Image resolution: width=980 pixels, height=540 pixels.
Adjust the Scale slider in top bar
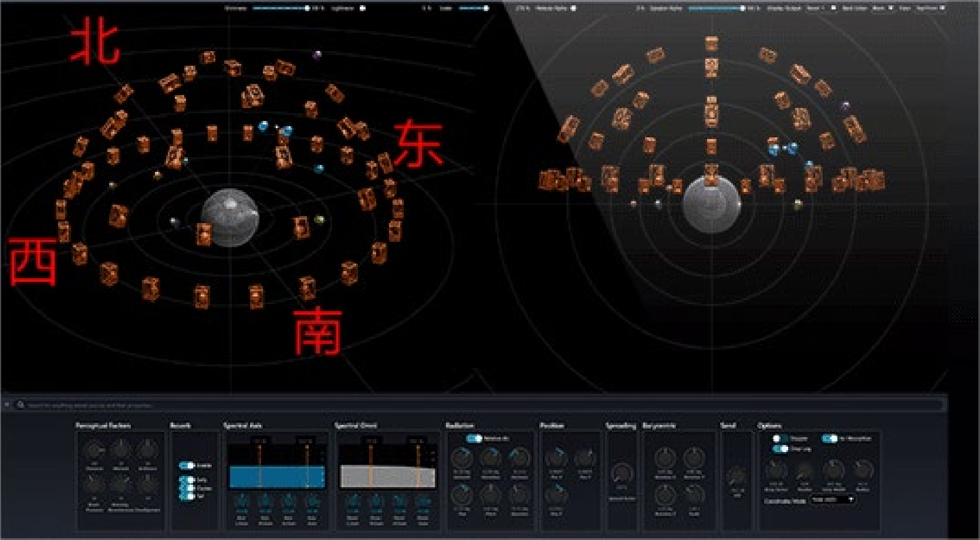pyautogui.click(x=474, y=8)
